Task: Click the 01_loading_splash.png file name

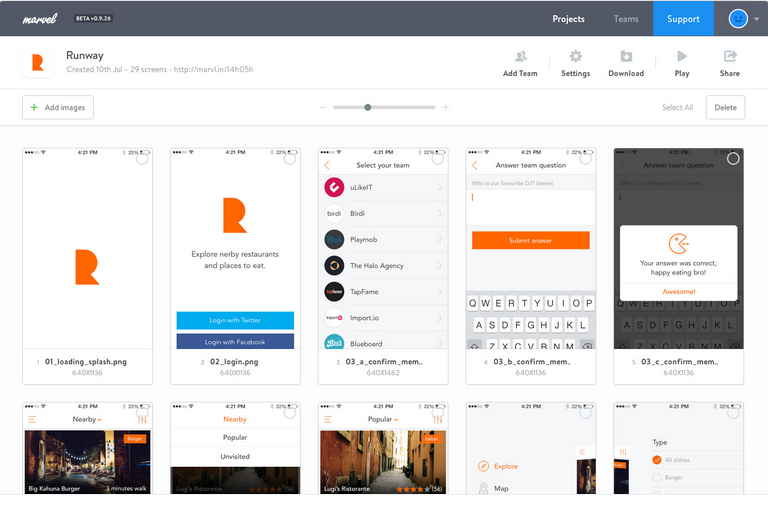Action: point(86,361)
